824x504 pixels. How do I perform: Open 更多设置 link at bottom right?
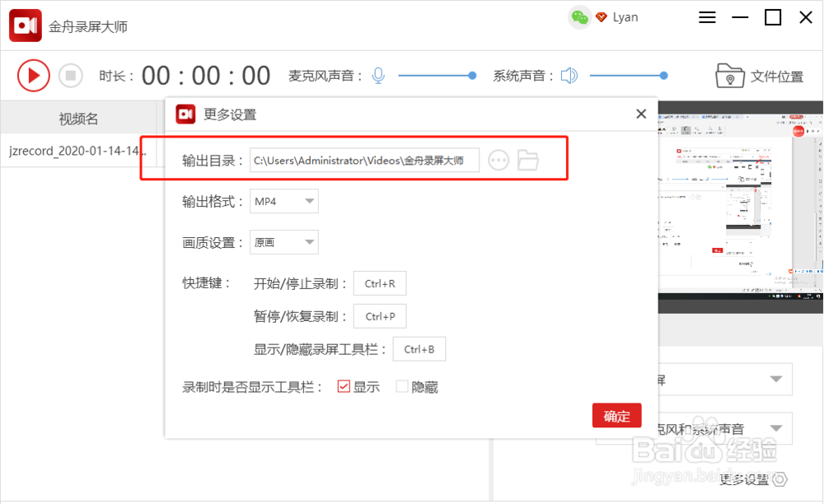752,478
